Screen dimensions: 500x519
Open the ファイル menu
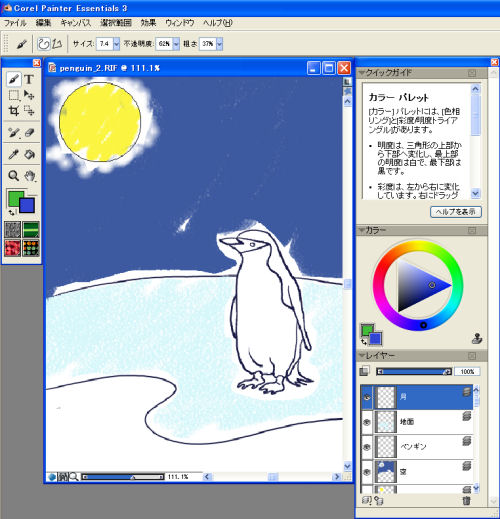pos(15,23)
